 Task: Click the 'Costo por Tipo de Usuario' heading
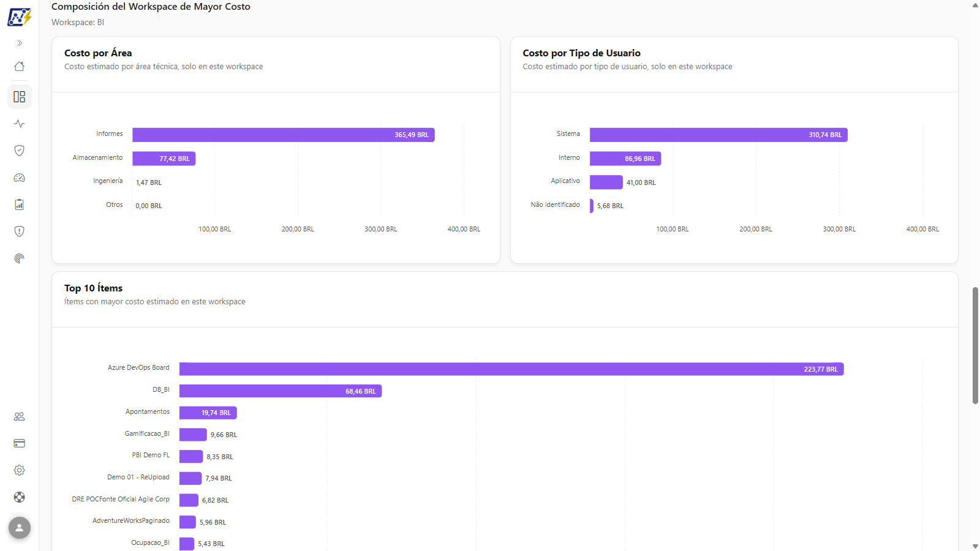coord(581,53)
